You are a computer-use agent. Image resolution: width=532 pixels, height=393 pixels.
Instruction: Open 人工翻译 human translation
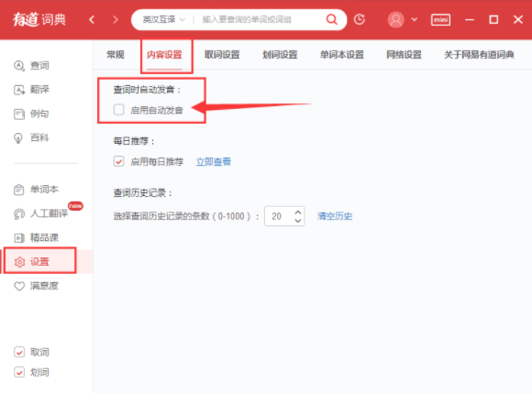point(40,213)
